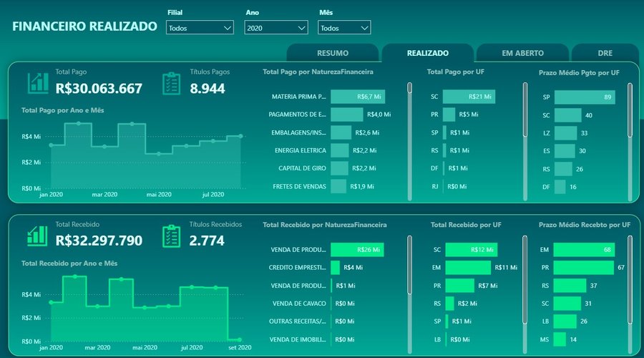Open the DRE tab

tap(605, 53)
